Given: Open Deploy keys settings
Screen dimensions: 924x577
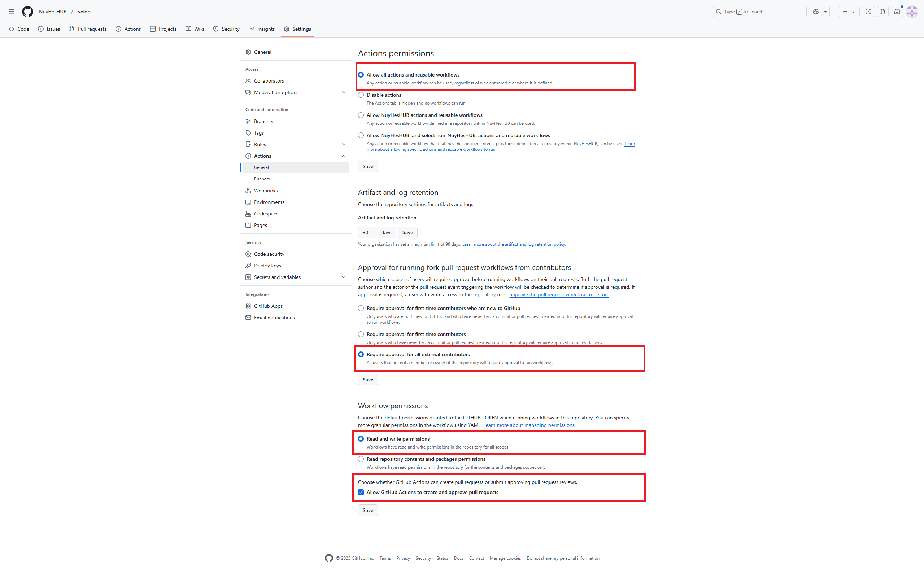Looking at the screenshot, I should (296, 266).
